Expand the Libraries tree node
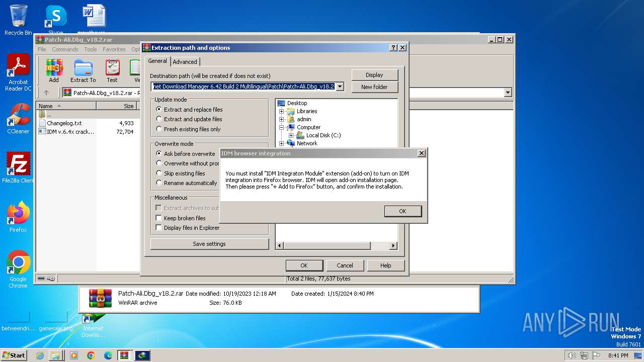Screen dimensions: 644x362 point(282,111)
